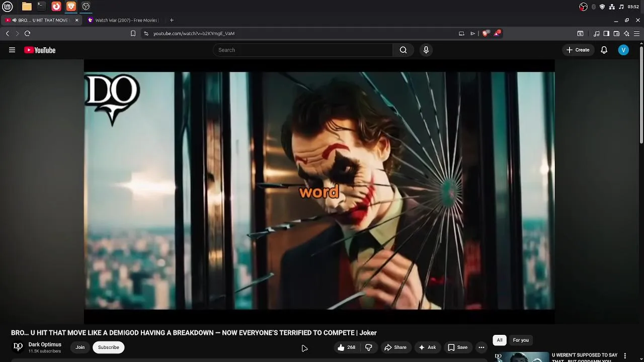
Task: Share this video
Action: [395, 347]
